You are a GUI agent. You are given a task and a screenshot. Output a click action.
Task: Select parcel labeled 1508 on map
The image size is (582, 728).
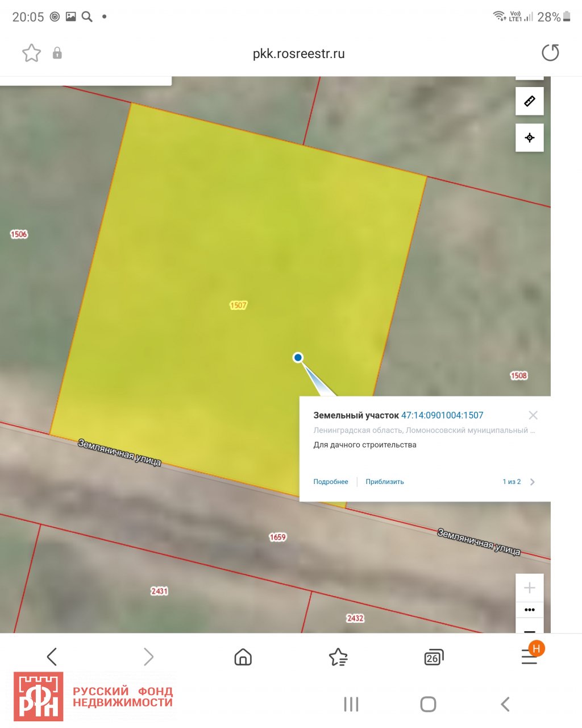pyautogui.click(x=519, y=375)
